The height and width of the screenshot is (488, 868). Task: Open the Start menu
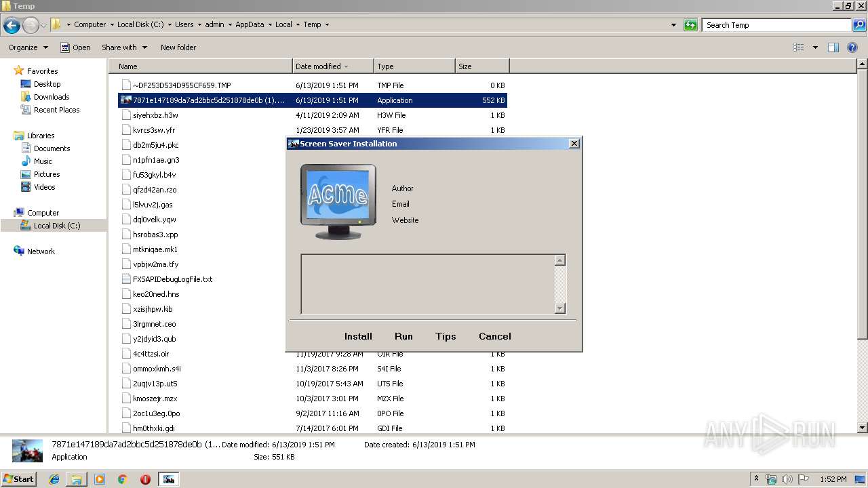coord(19,479)
